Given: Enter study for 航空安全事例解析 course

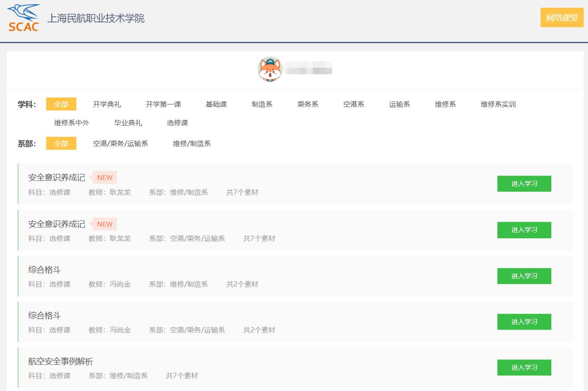Looking at the screenshot, I should coord(524,368).
